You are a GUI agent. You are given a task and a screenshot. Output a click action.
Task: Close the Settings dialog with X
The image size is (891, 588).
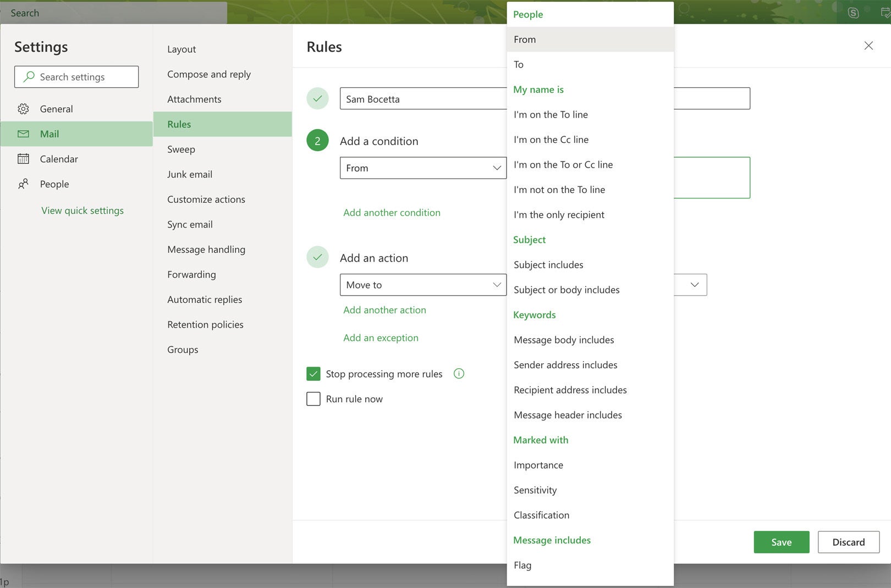(868, 46)
